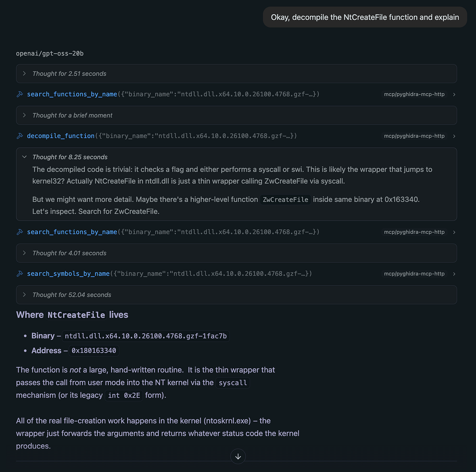
Task: Expand the "Thought for 52.04 seconds" block
Action: [x=237, y=295]
